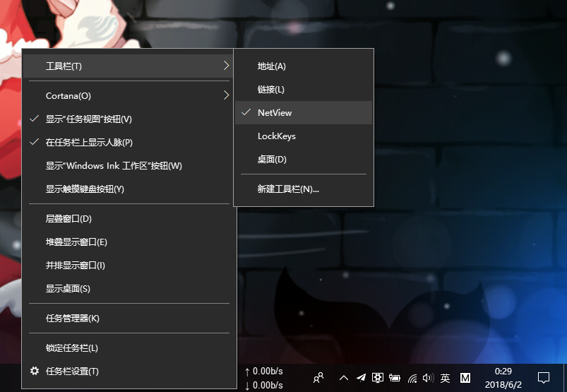Image resolution: width=567 pixels, height=392 pixels.
Task: Enable the LockKeys toolbar
Action: tap(304, 136)
